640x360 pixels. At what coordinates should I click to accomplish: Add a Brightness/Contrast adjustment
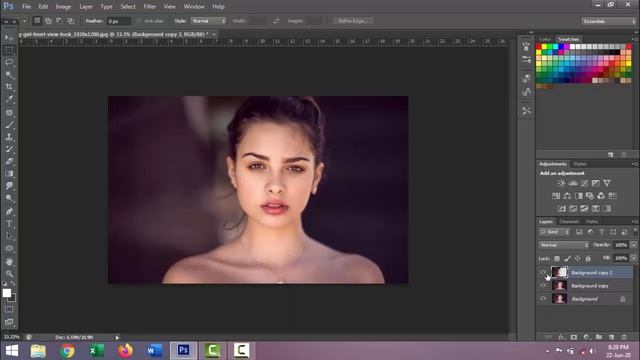[x=562, y=183]
